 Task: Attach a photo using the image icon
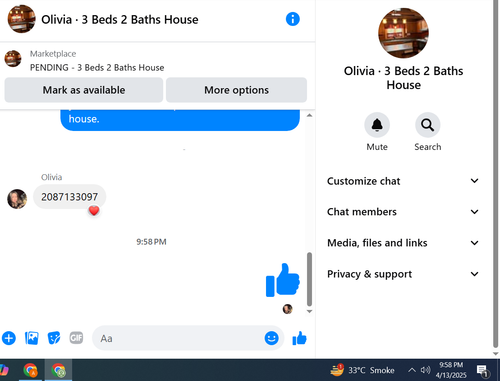[32, 338]
